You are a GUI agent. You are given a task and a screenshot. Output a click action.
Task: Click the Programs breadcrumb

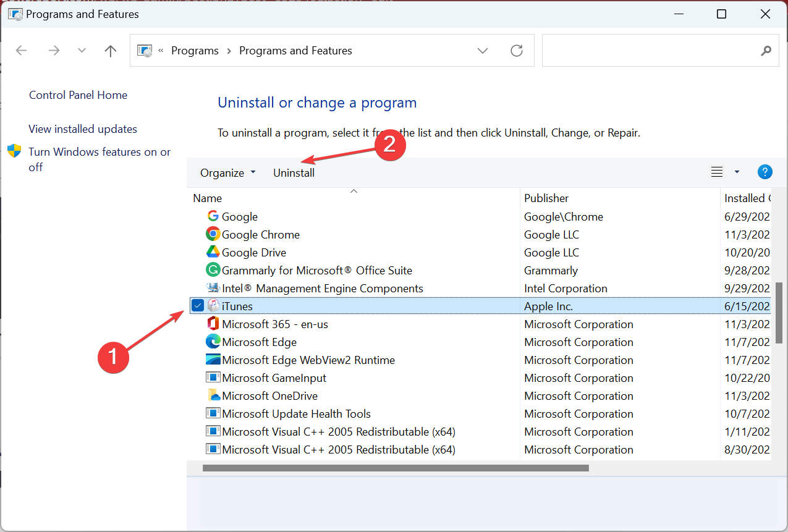[195, 51]
